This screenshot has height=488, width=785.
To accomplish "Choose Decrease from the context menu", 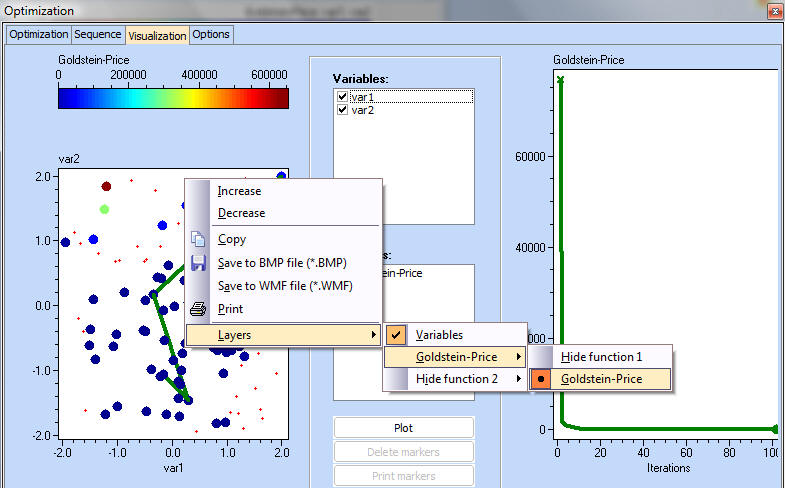I will [x=241, y=213].
